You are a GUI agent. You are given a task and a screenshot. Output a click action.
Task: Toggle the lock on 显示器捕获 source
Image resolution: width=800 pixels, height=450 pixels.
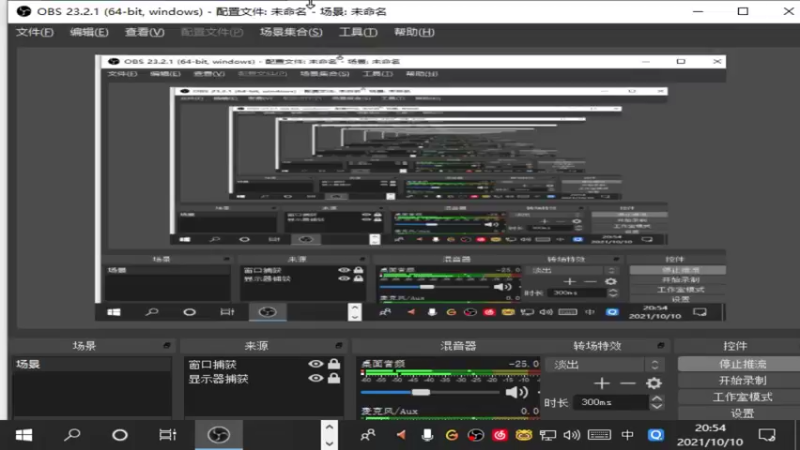(334, 378)
